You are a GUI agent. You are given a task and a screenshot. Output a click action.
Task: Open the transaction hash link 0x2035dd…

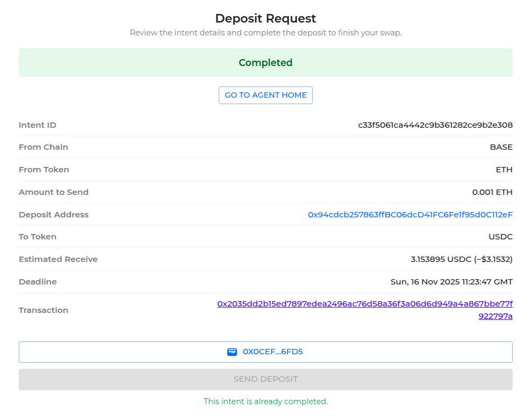click(x=365, y=310)
